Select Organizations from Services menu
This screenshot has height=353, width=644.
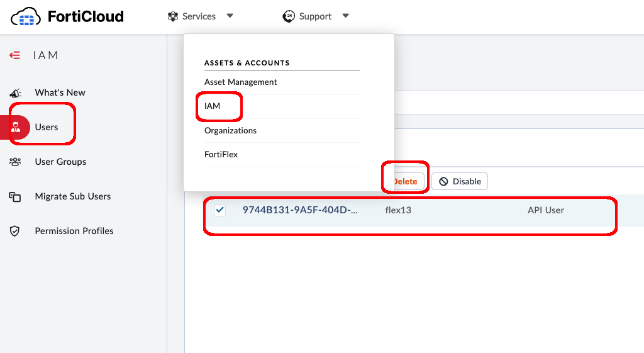230,130
